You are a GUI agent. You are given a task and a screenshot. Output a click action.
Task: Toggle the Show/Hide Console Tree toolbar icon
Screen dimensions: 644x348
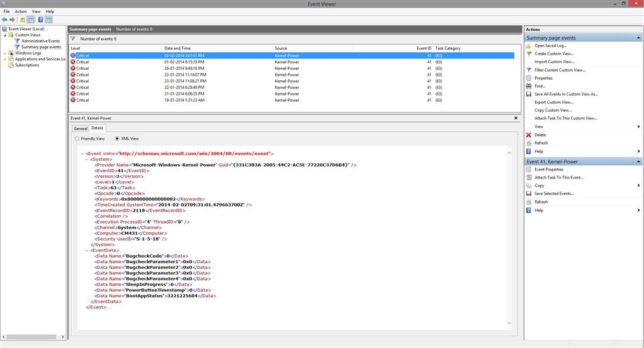(x=31, y=19)
